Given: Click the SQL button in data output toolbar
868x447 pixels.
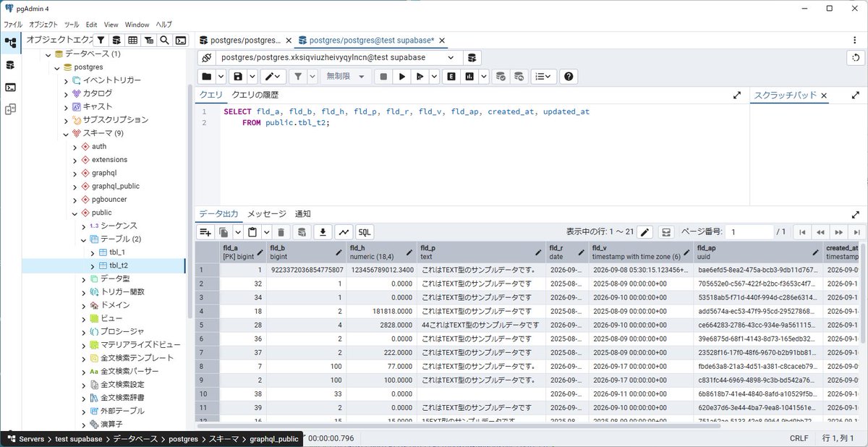Looking at the screenshot, I should coord(365,231).
